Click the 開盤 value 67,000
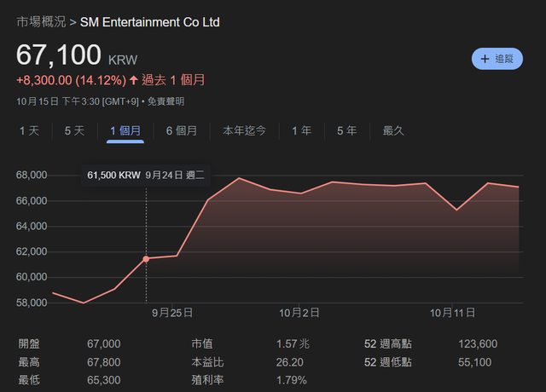This screenshot has height=392, width=546. (104, 344)
